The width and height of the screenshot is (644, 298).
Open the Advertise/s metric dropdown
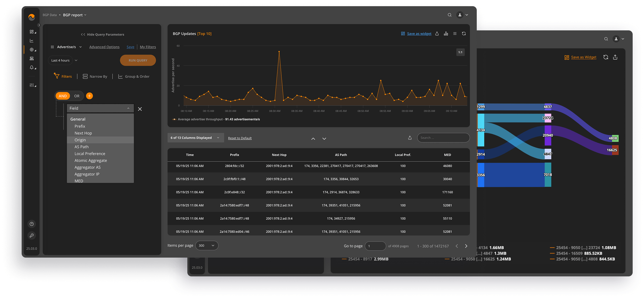pos(66,47)
